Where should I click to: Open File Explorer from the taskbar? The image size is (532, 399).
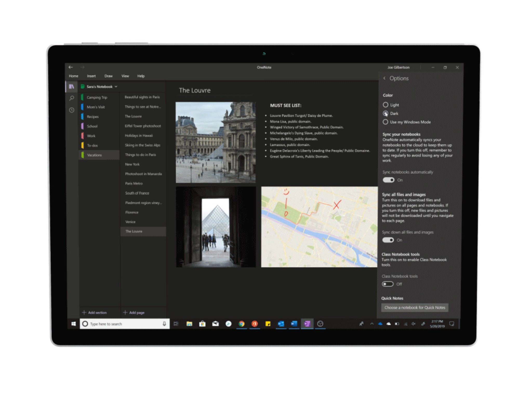point(189,324)
